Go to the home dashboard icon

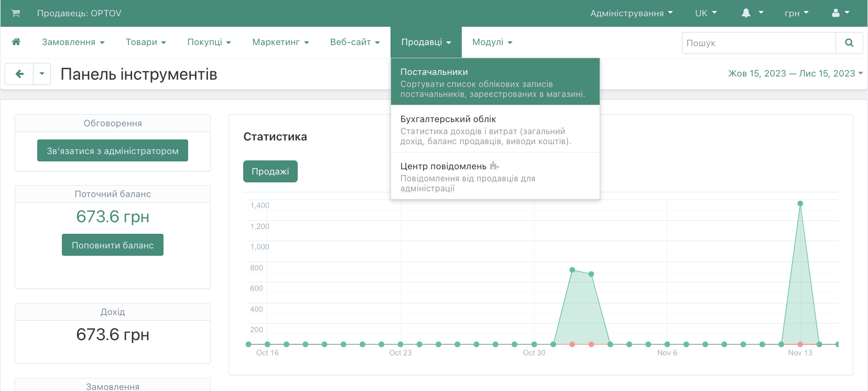(16, 42)
